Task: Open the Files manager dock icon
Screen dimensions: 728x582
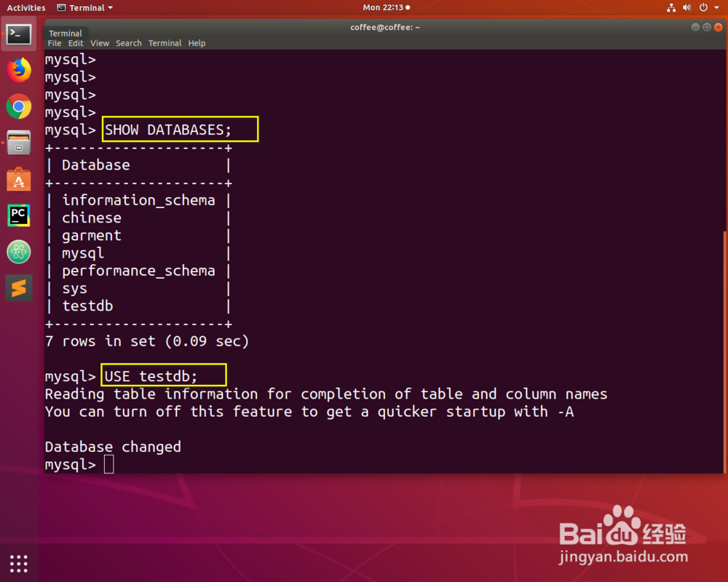Action: click(x=19, y=143)
